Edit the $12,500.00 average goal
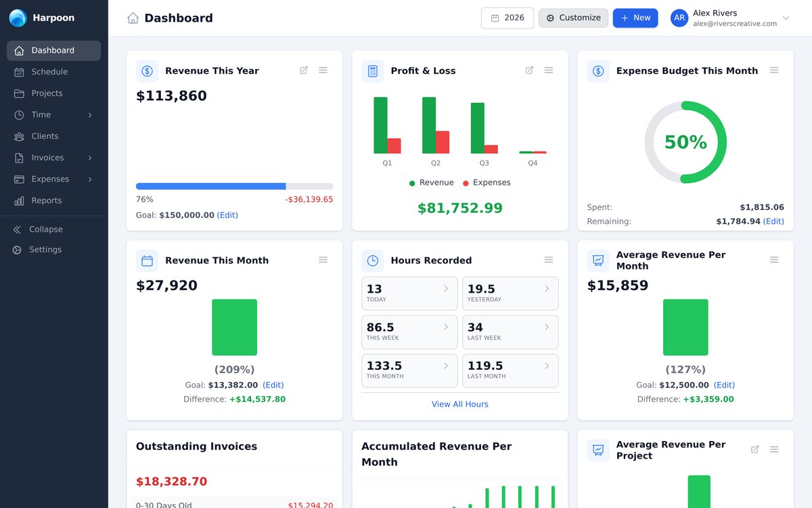The image size is (812, 508). click(x=724, y=385)
